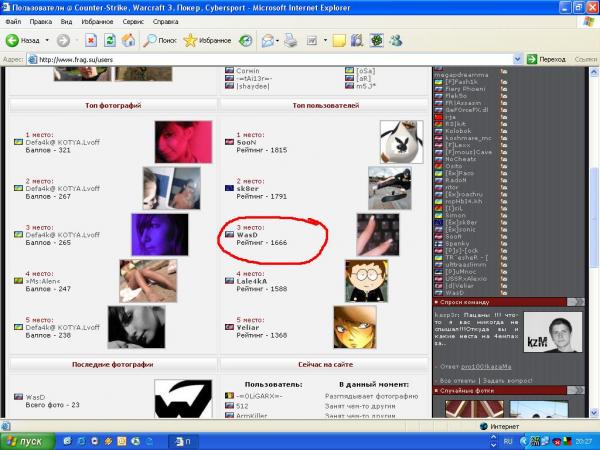Screen dimensions: 600x450
Task: Click the RU language indicator in tray
Action: 508,442
